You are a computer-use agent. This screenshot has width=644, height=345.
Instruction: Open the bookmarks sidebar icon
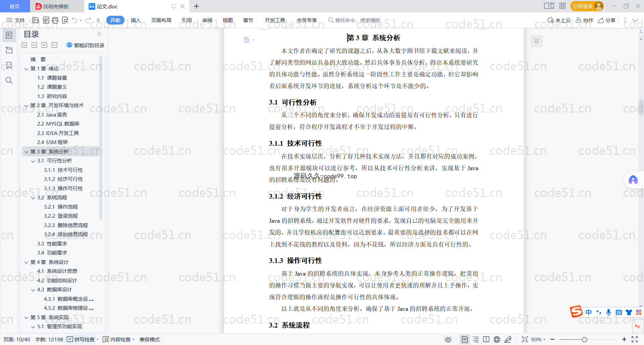coord(9,65)
